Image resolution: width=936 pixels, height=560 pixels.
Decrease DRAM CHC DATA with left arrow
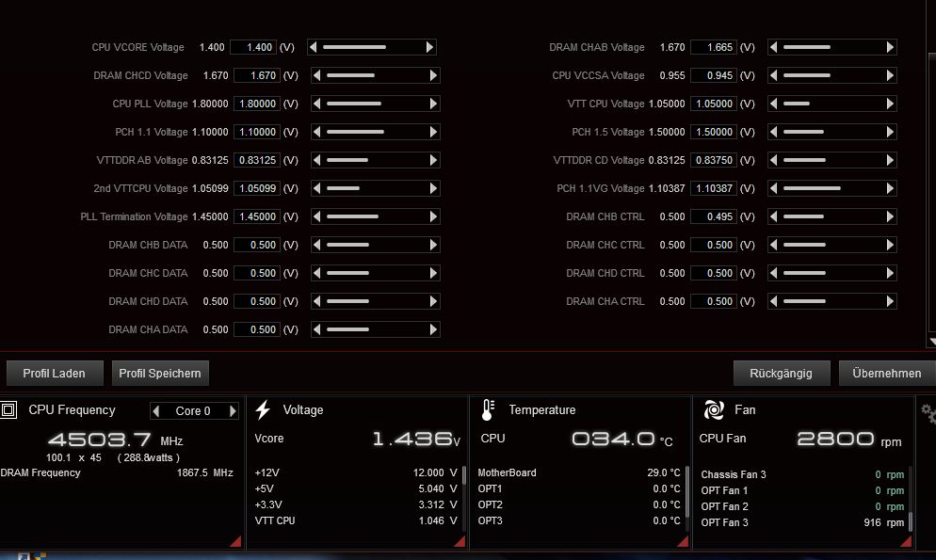[317, 273]
